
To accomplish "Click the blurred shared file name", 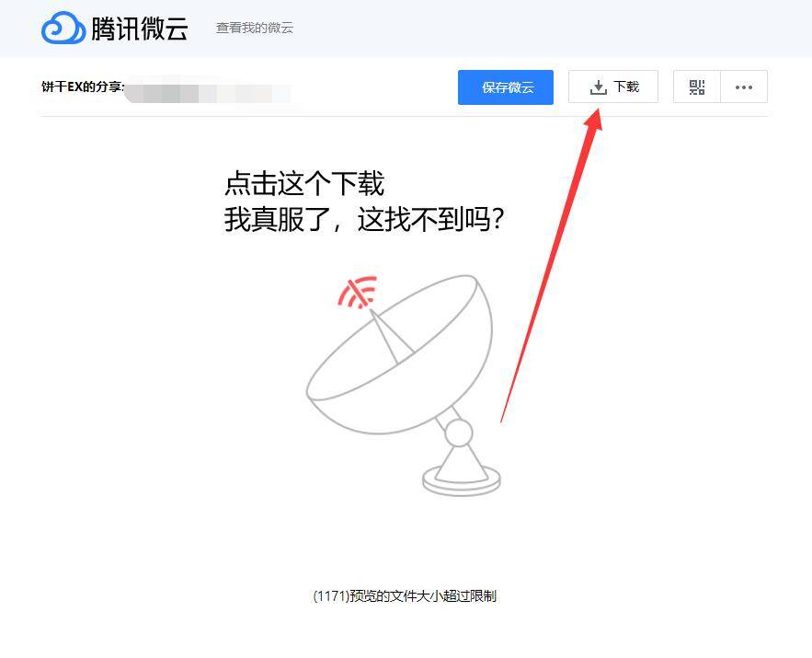I will click(207, 91).
